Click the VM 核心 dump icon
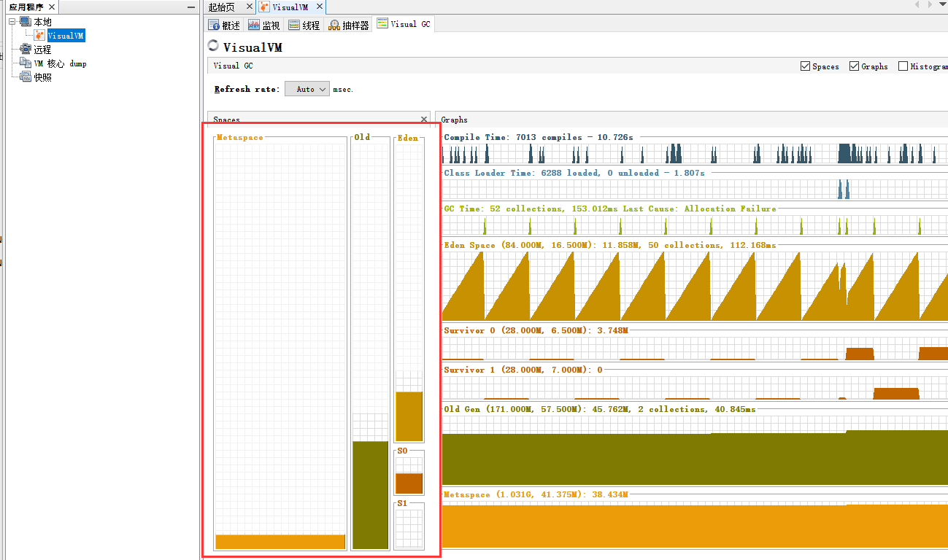This screenshot has width=948, height=560. (x=26, y=63)
